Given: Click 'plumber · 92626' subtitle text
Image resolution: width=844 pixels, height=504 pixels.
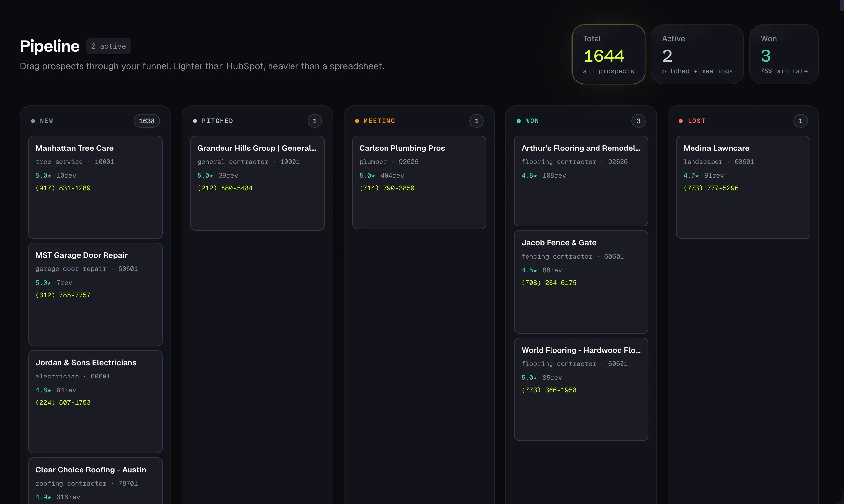Looking at the screenshot, I should [x=389, y=162].
